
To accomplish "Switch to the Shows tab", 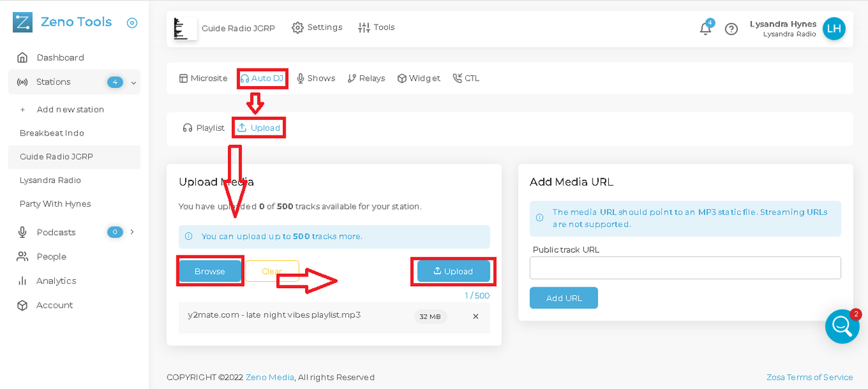I will (316, 79).
